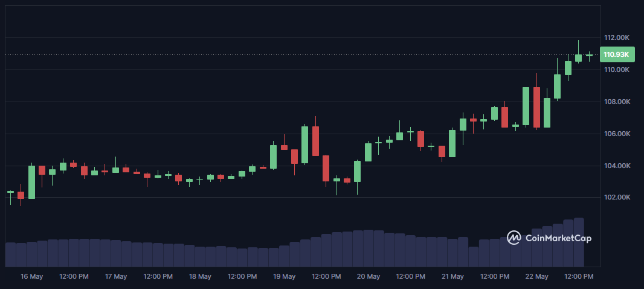
Task: Select the 19 May date label
Action: [x=284, y=277]
